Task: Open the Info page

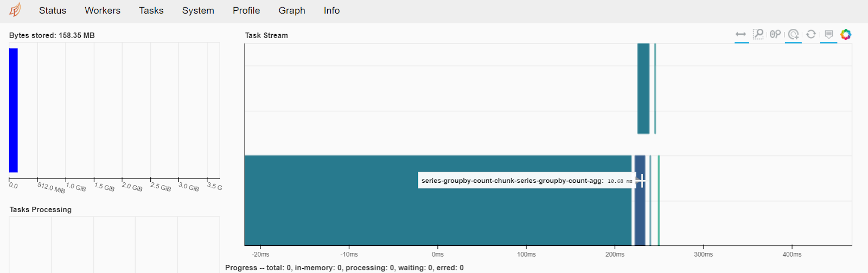Action: 331,10
